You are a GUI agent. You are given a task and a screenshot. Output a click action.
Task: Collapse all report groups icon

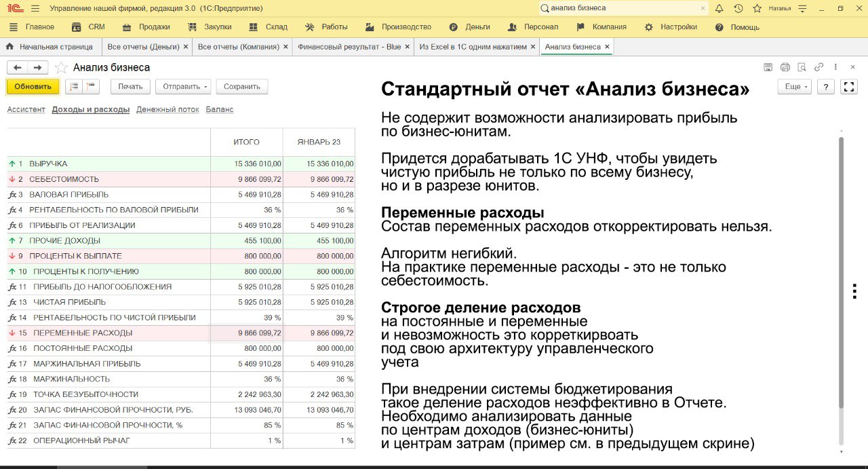(91, 86)
